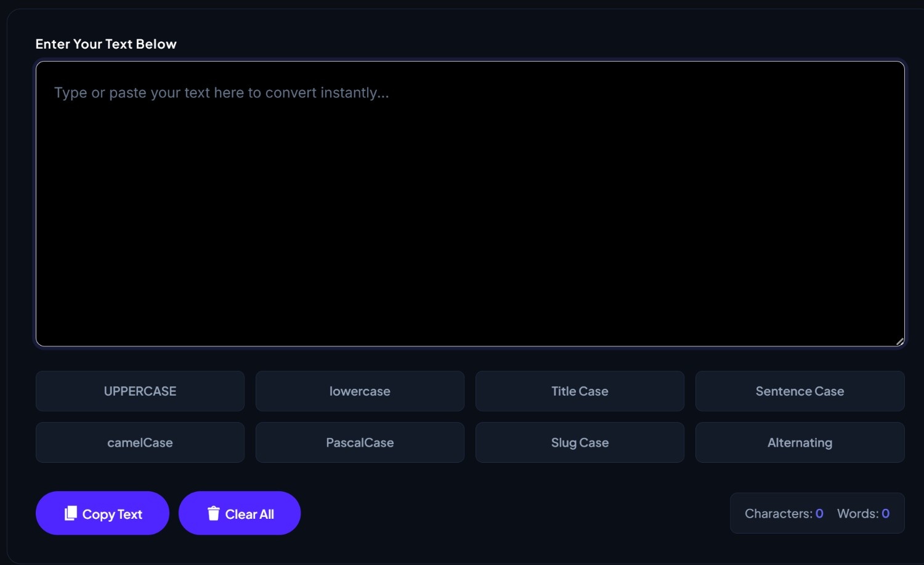Click the zero next to Characters
Image resolution: width=924 pixels, height=565 pixels.
819,513
